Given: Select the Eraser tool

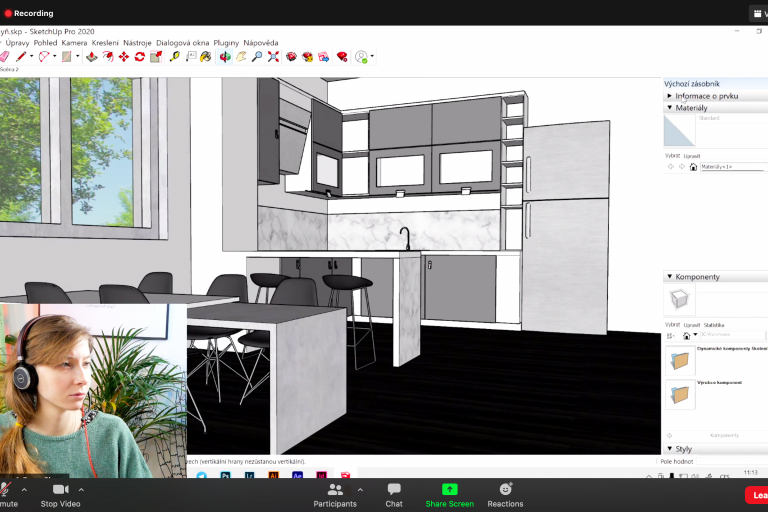Looking at the screenshot, I should (5, 57).
